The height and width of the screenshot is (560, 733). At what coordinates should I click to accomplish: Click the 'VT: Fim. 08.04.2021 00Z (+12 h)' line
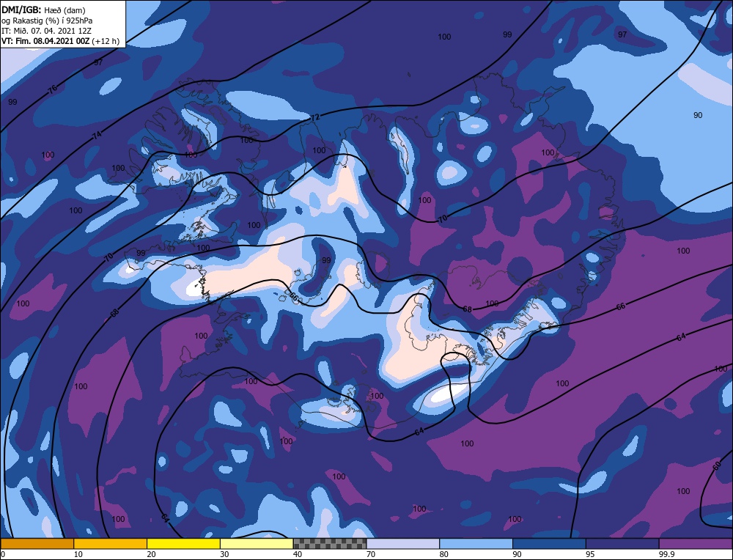[x=60, y=41]
